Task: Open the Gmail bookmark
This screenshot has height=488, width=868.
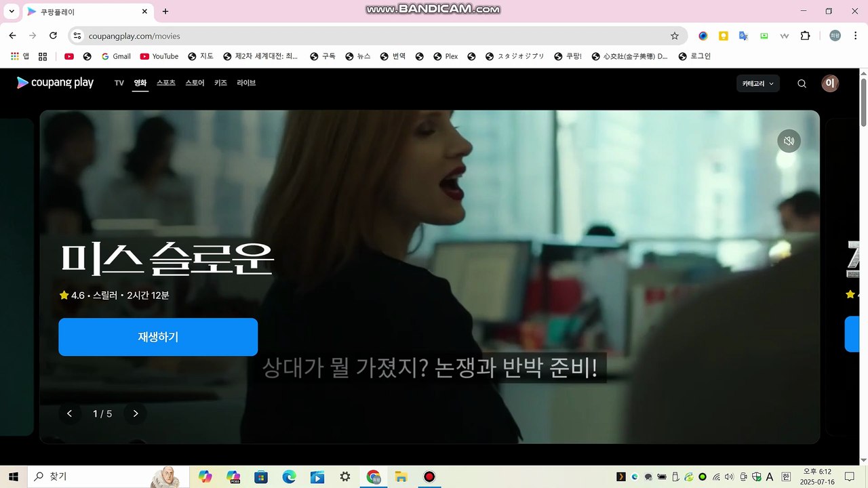Action: 115,56
